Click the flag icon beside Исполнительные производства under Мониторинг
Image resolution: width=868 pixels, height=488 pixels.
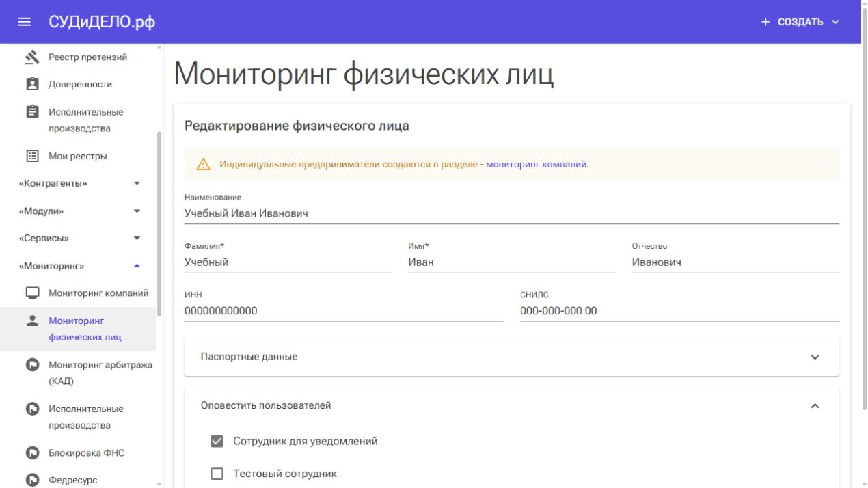point(32,409)
